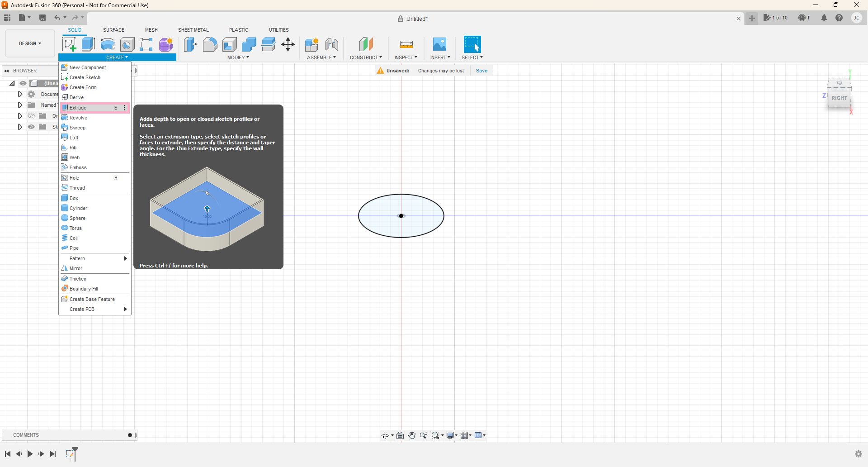Click the Redo arrow
This screenshot has width=868, height=467.
75,18
